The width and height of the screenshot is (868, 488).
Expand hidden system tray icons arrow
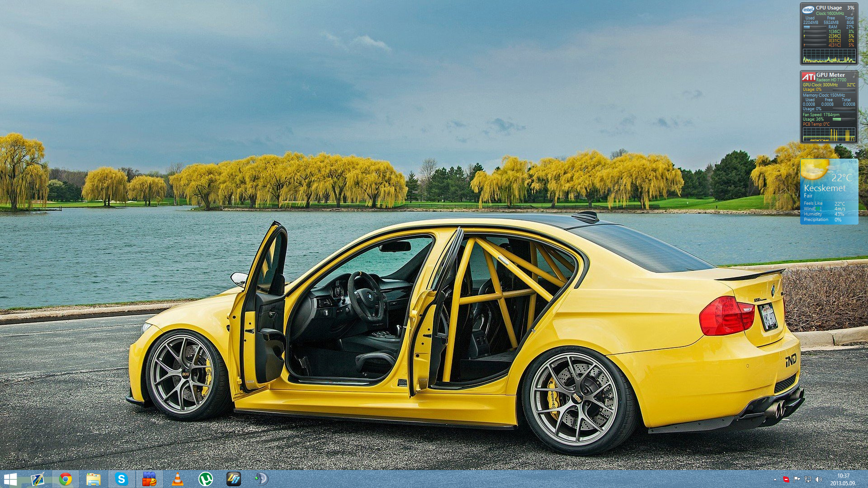click(x=775, y=479)
